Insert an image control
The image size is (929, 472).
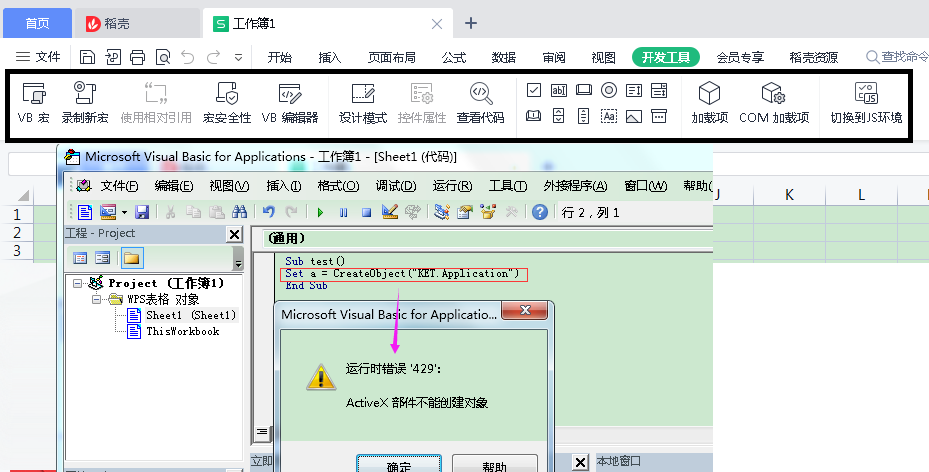tap(634, 116)
